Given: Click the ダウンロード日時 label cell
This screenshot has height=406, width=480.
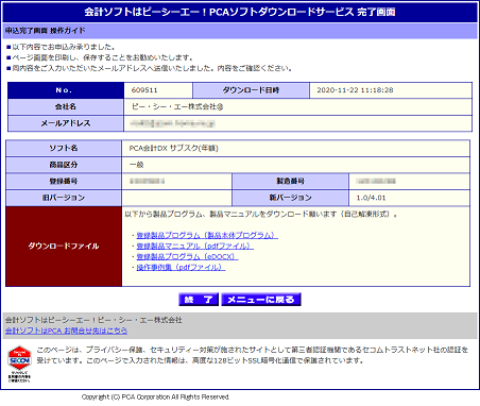Looking at the screenshot, I should pos(251,90).
